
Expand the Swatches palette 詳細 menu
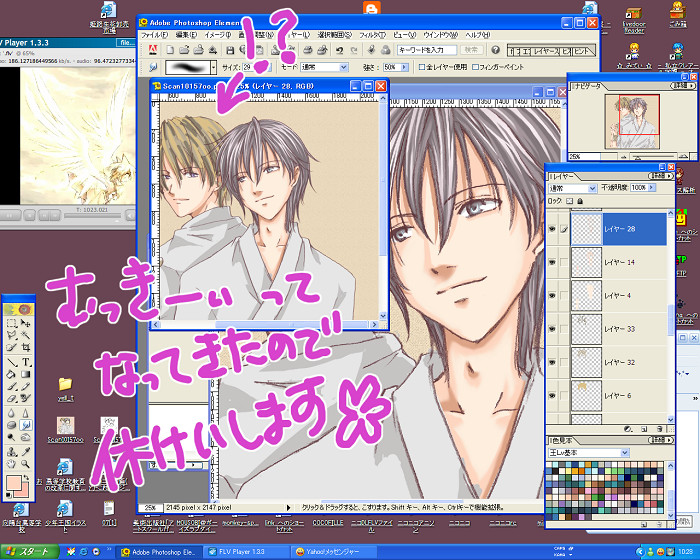661,440
